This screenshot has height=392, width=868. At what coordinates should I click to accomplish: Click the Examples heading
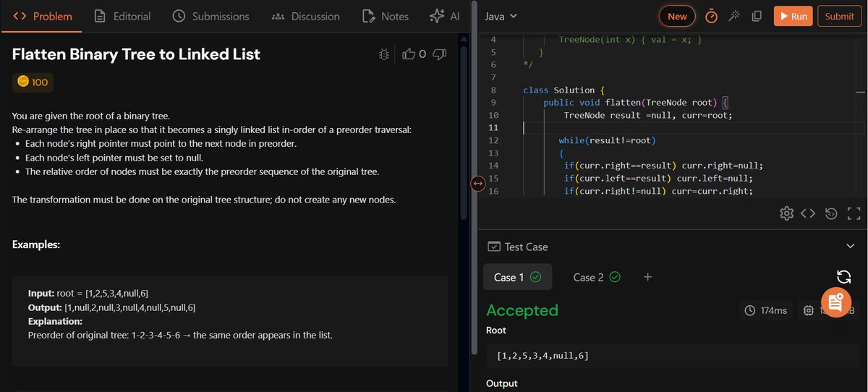[36, 245]
